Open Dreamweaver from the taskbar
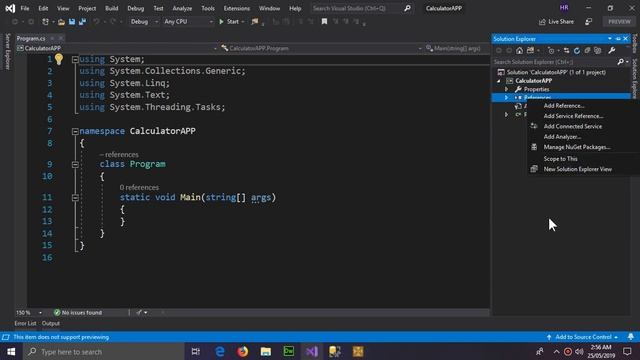The image size is (640, 360). (289, 351)
